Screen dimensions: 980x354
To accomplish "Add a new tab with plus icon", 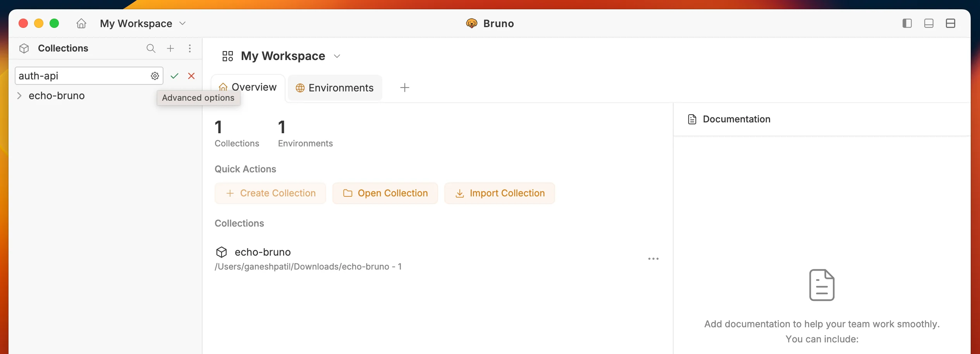I will pyautogui.click(x=405, y=88).
